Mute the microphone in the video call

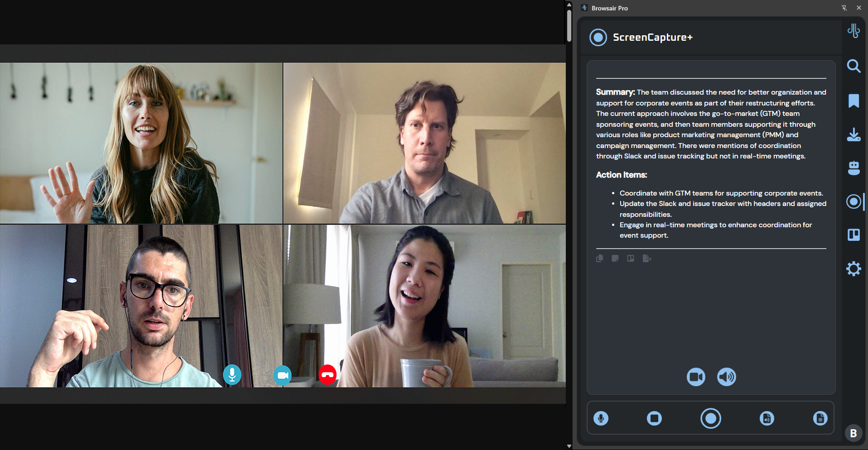232,375
